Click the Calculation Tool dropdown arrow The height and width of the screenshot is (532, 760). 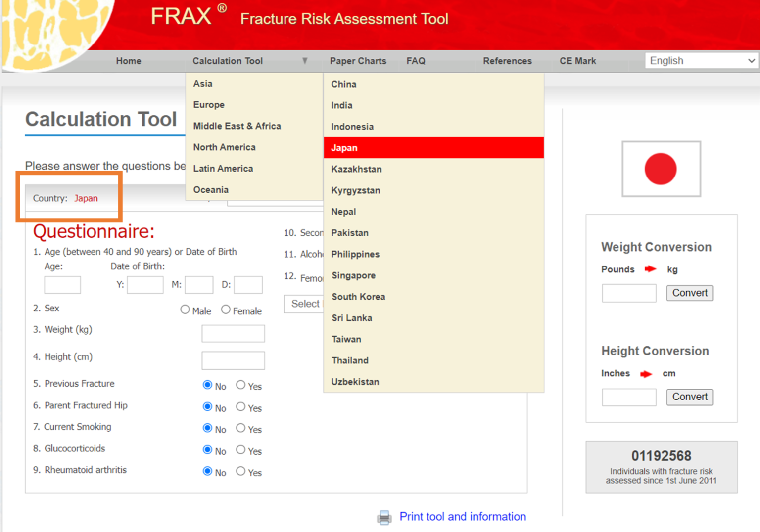coord(305,60)
